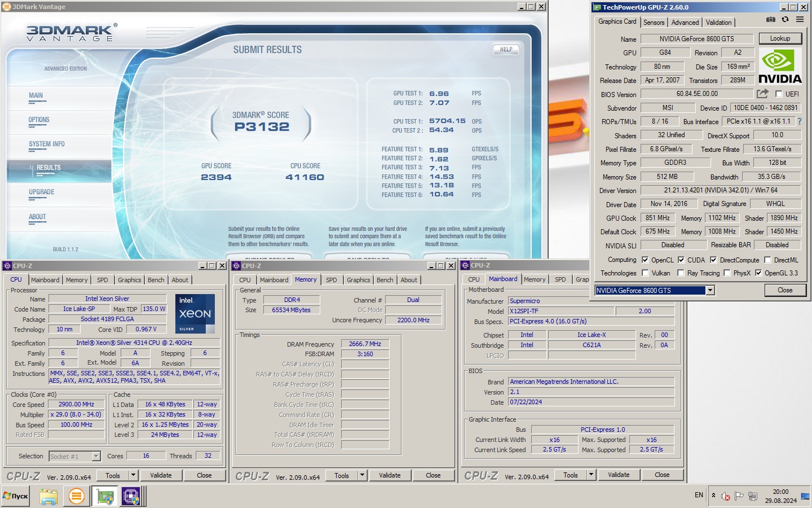Click the Show Desktop button in tray
This screenshot has width=812, height=508.
(x=805, y=496)
